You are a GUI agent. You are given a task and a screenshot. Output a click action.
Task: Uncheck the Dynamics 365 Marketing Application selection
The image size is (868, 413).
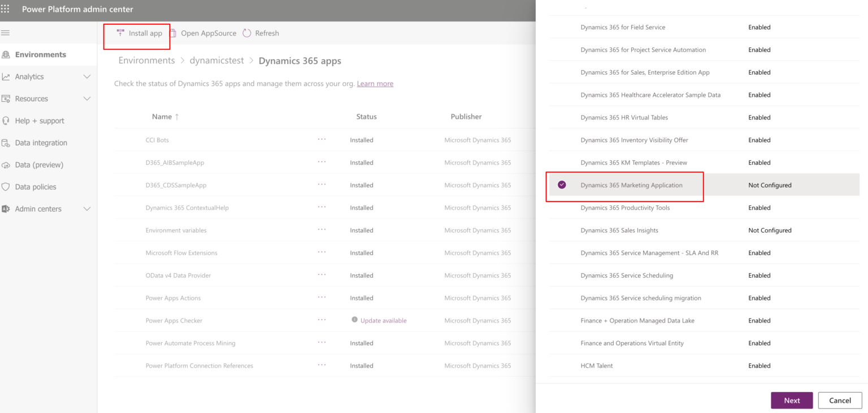click(561, 184)
